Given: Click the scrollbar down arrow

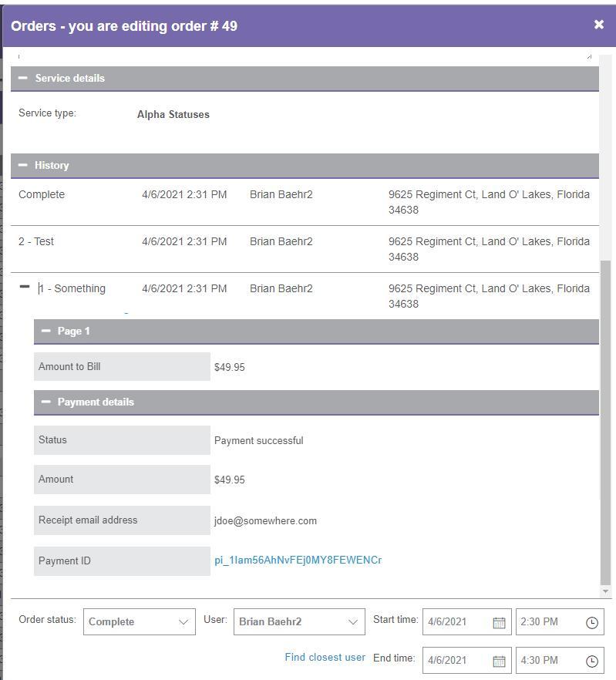Looking at the screenshot, I should pos(605,591).
